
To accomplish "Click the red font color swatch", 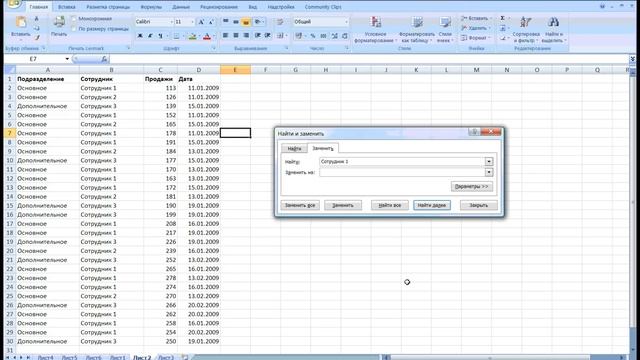I will point(207,36).
